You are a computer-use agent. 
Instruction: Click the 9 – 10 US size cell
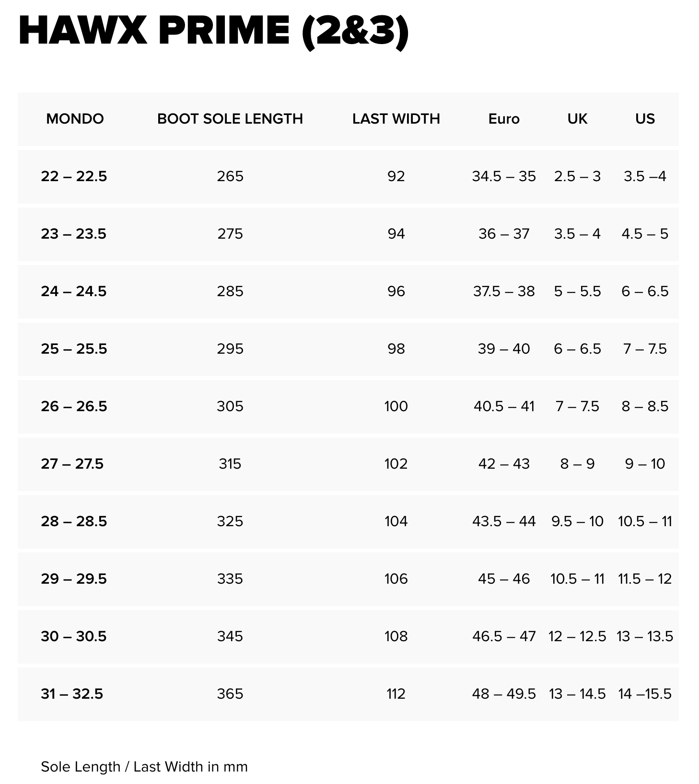click(x=645, y=464)
